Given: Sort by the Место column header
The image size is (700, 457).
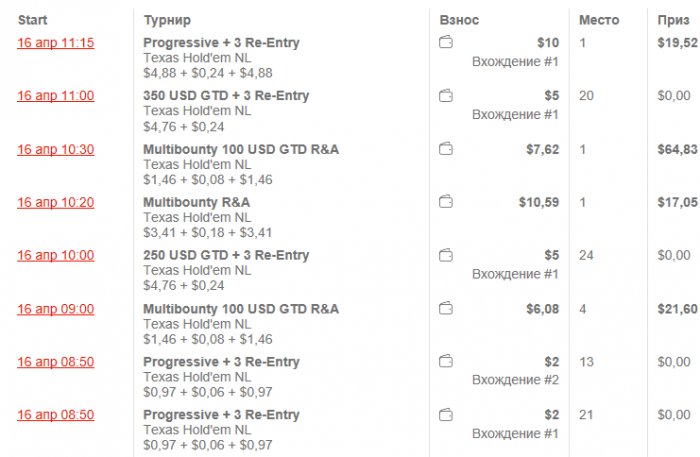Looking at the screenshot, I should (599, 20).
